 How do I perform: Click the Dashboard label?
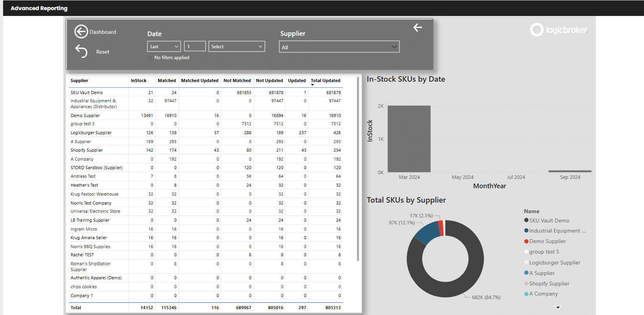(x=103, y=32)
